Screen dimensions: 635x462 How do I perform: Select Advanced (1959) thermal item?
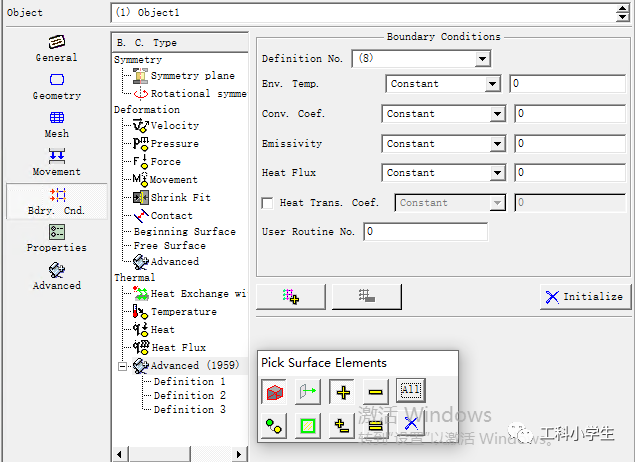tap(186, 365)
